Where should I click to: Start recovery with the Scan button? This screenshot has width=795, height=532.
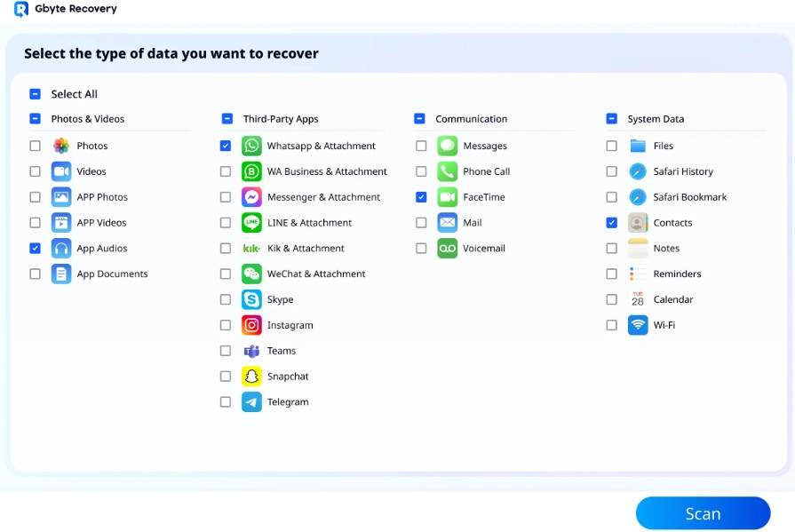(x=703, y=513)
